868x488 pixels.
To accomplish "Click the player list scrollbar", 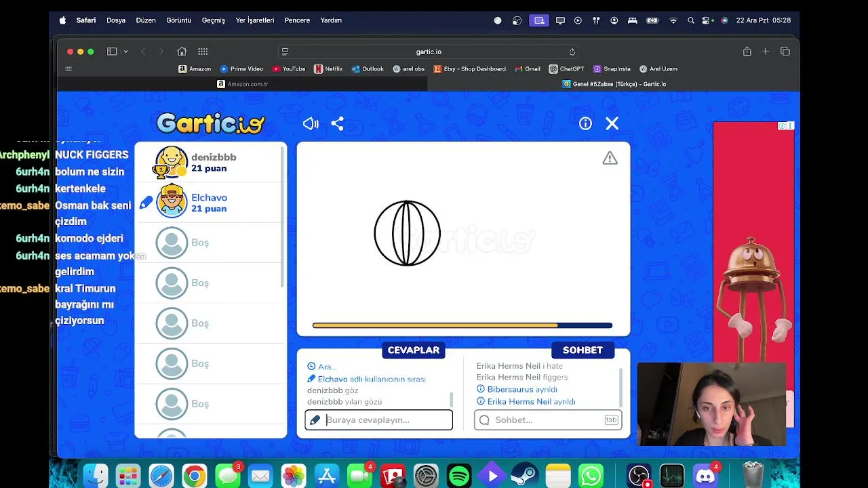I will (283, 217).
